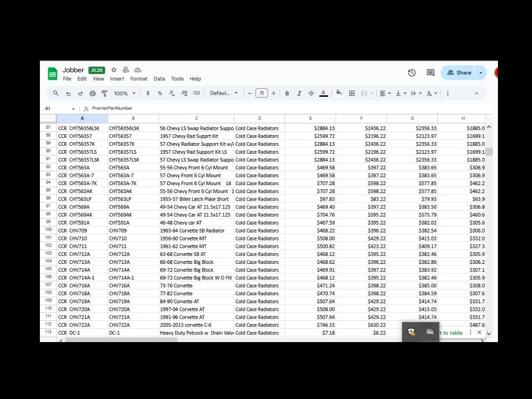This screenshot has width=532, height=399.
Task: Open the View menu
Action: [98, 79]
